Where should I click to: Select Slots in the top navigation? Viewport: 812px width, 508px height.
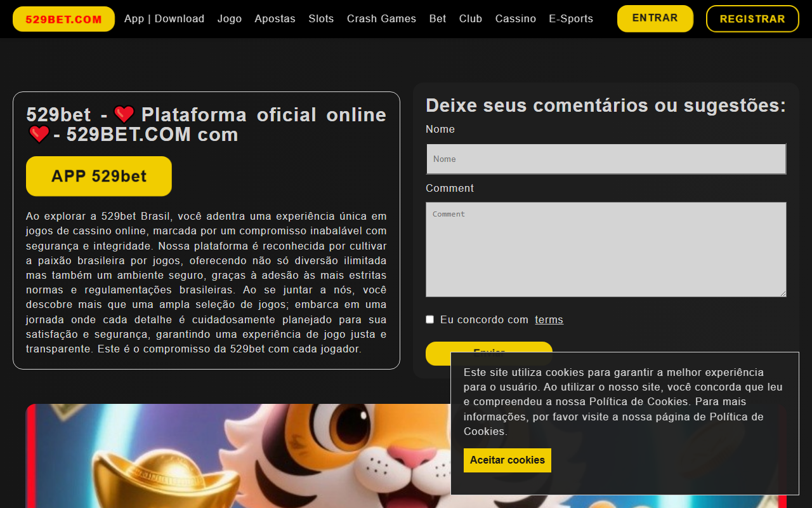(x=321, y=19)
